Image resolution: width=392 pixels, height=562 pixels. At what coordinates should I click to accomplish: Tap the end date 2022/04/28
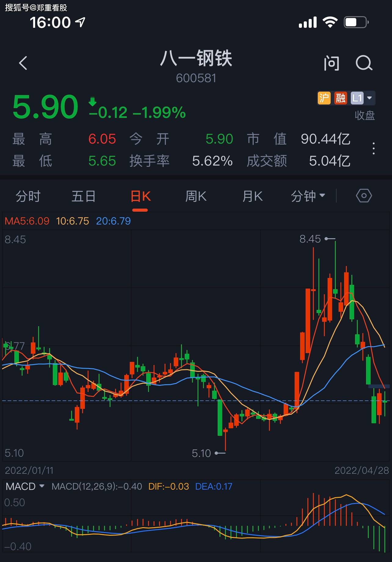[362, 470]
